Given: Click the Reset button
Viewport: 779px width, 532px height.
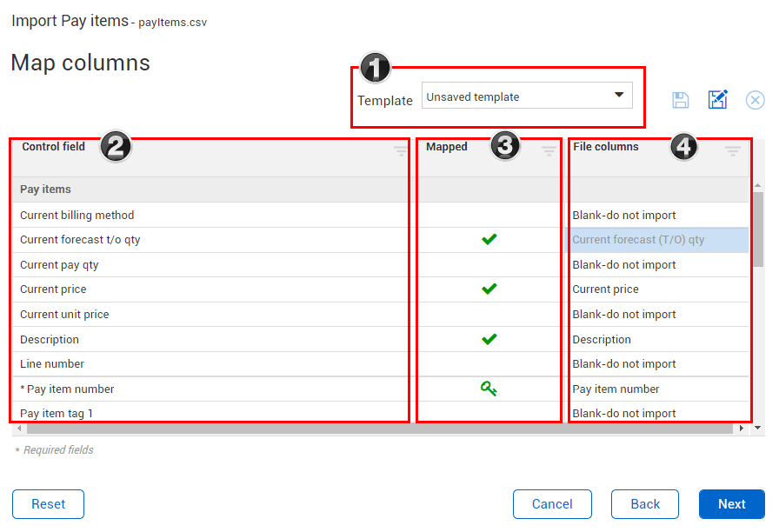Looking at the screenshot, I should click(48, 504).
